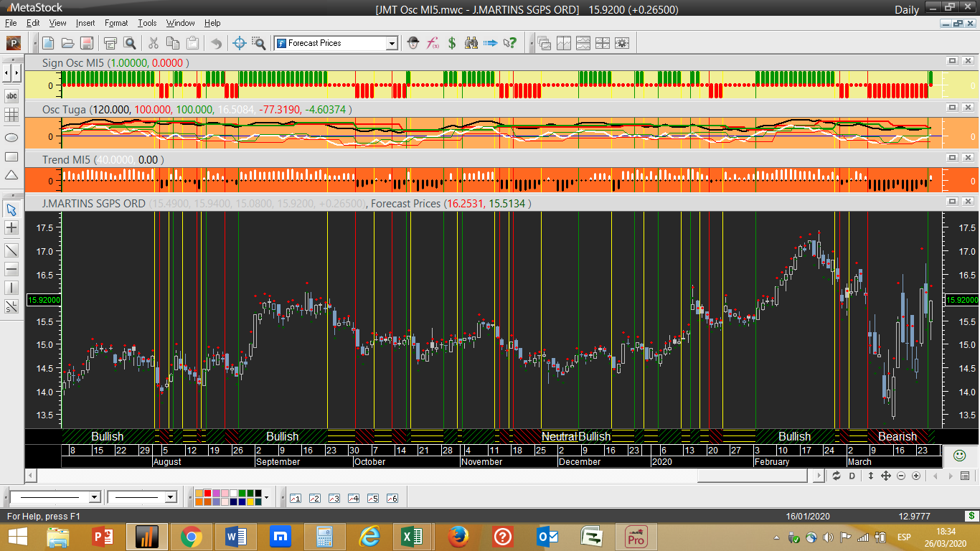Pick the trendline drawing tool in left sidebar
This screenshot has width=980, height=551.
click(x=11, y=250)
